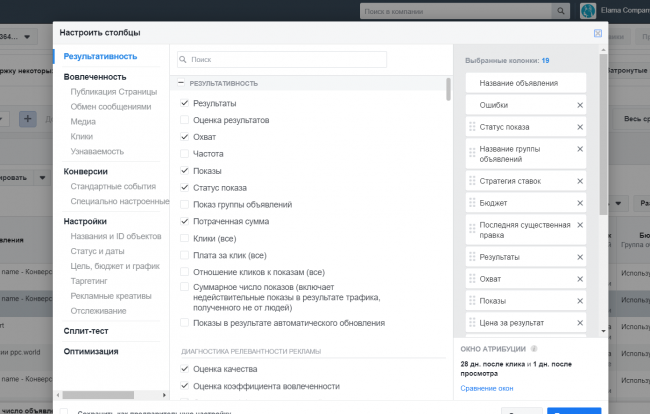Image resolution: width=650 pixels, height=414 pixels.
Task: Uncheck the Результаты checkbox
Action: click(x=184, y=103)
